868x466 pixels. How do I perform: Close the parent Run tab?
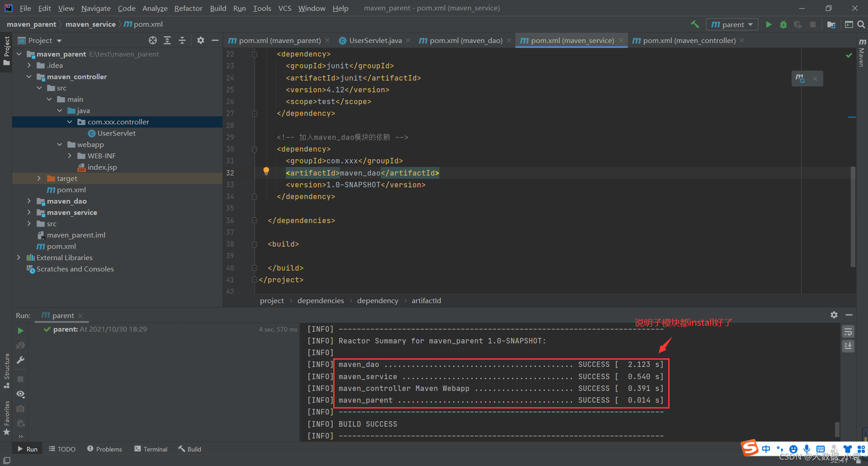pyautogui.click(x=80, y=315)
